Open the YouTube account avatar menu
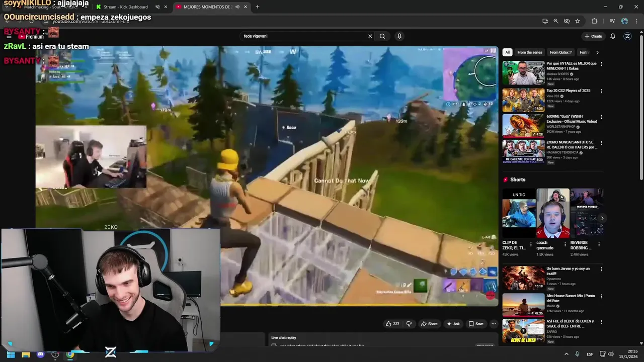The image size is (644, 362). (627, 36)
